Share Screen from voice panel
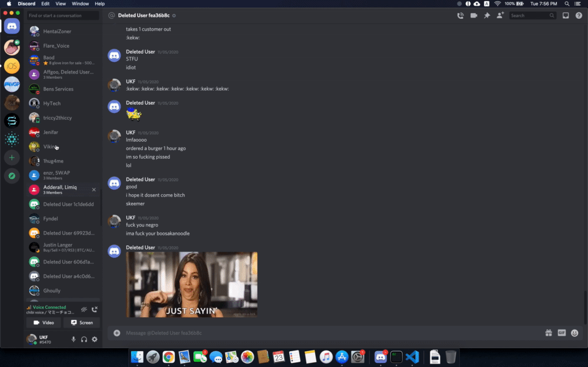 click(x=82, y=323)
